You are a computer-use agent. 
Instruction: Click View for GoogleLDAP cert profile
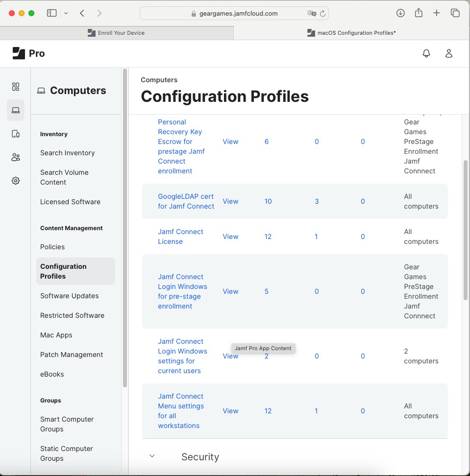tap(230, 201)
